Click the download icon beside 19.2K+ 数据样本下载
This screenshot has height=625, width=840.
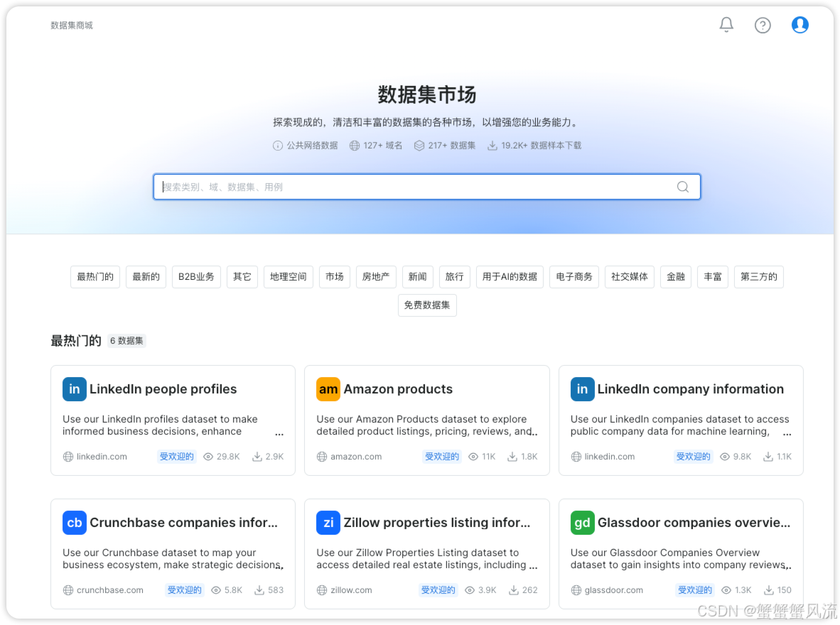point(492,146)
